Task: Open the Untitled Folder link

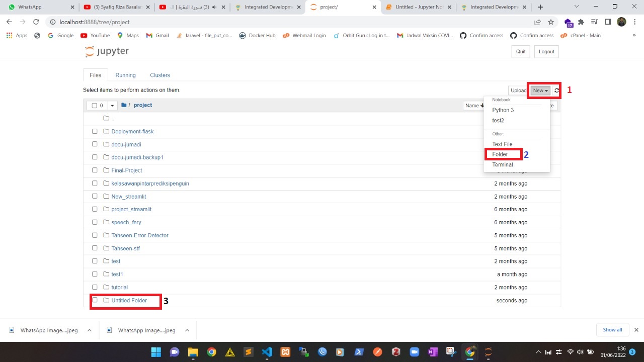Action: coord(129,300)
